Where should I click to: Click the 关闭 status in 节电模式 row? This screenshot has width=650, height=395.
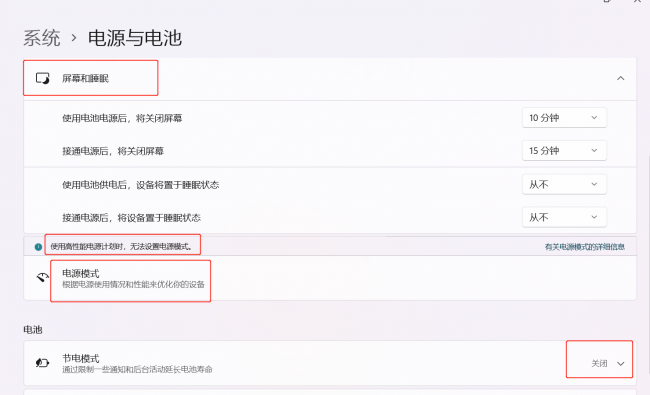(x=599, y=363)
